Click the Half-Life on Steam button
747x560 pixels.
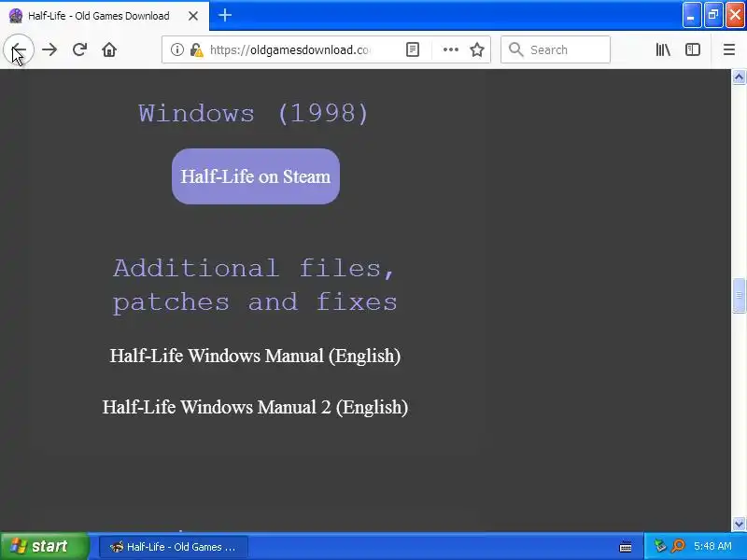(x=256, y=176)
